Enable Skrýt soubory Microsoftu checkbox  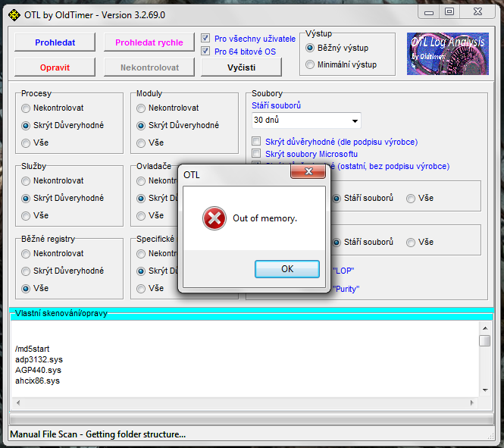(257, 154)
